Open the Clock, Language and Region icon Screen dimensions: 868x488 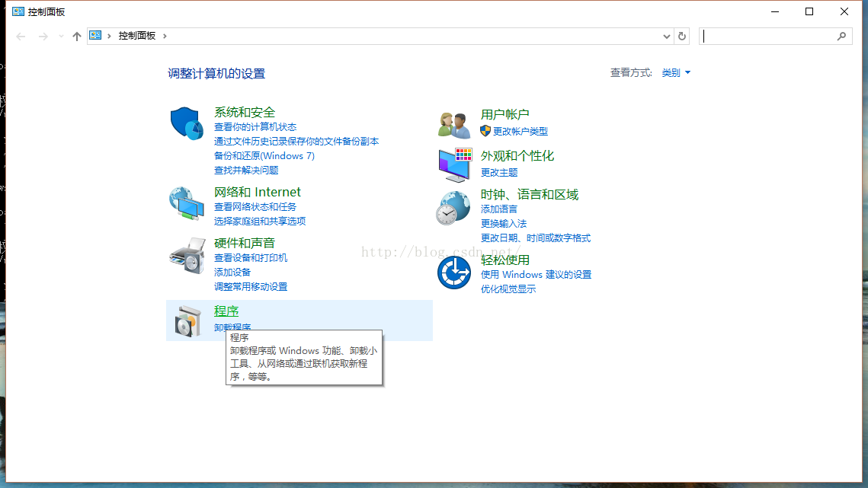pyautogui.click(x=453, y=208)
